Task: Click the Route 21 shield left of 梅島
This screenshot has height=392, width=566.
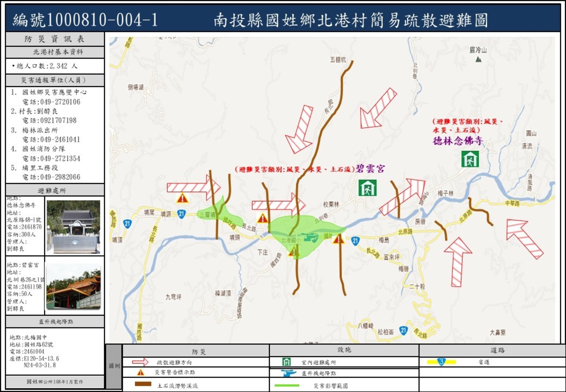Action: click(355, 241)
